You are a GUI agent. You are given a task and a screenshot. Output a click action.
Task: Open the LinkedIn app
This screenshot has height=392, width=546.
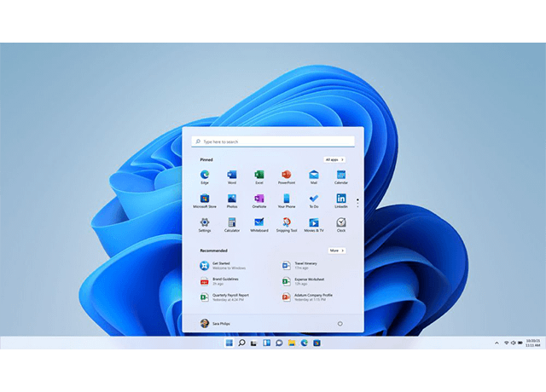[341, 201]
